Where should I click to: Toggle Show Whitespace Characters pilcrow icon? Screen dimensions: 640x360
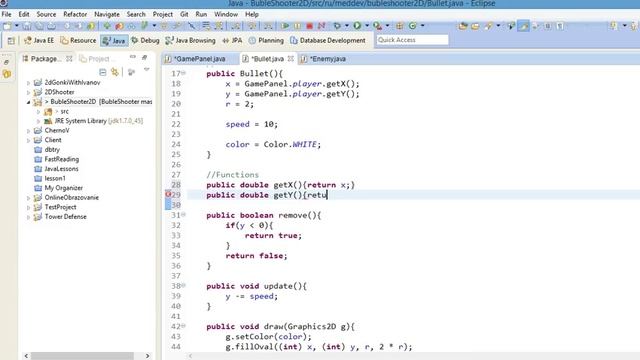pyautogui.click(x=560, y=26)
